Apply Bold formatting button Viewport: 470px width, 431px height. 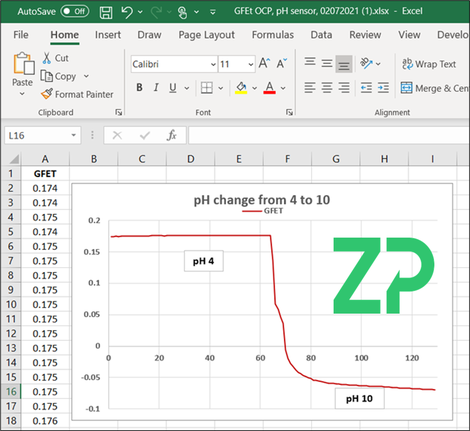coord(139,88)
